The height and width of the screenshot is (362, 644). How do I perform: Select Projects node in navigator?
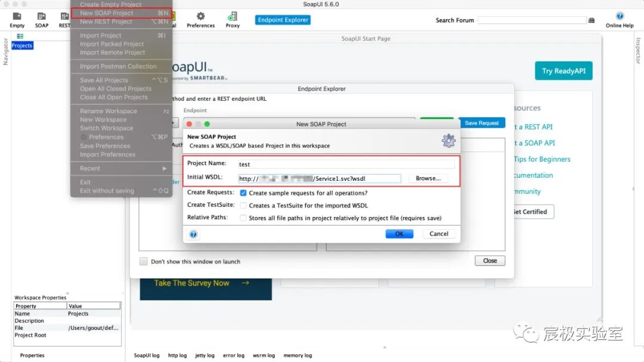(22, 45)
